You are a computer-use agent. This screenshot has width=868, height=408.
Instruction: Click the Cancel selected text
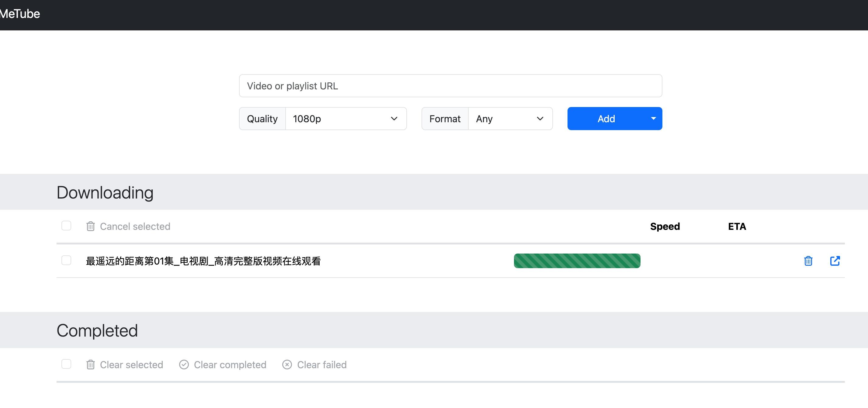point(135,226)
